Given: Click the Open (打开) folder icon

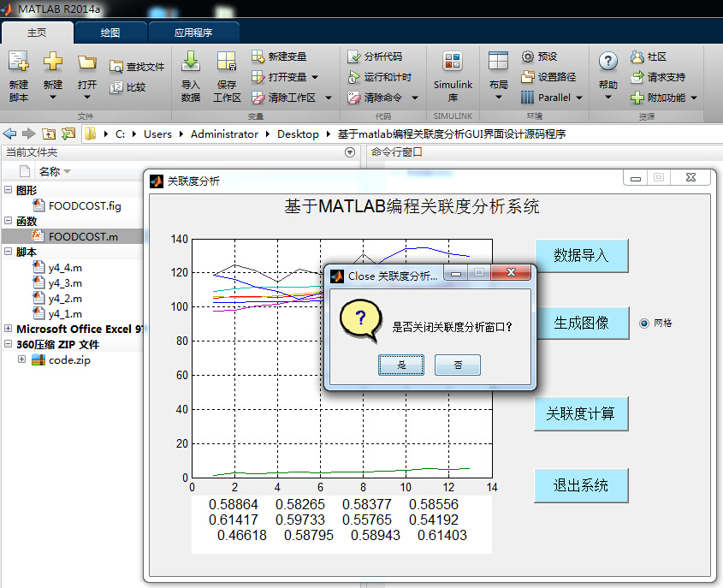Looking at the screenshot, I should 86,62.
